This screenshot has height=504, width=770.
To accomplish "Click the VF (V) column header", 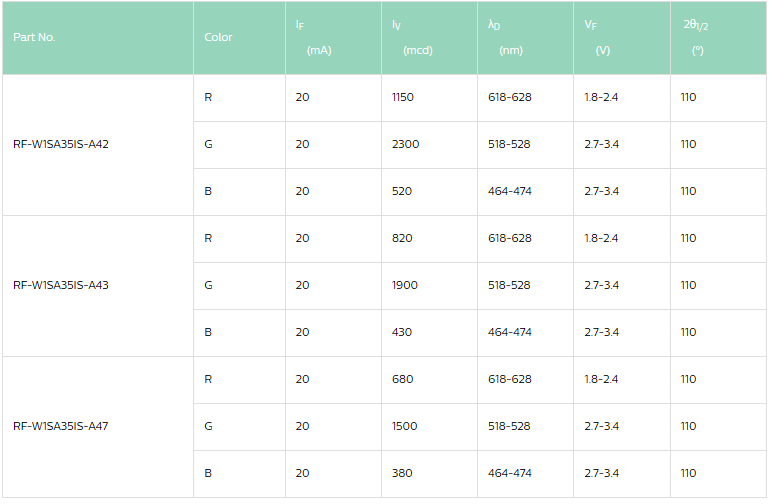I will (597, 37).
